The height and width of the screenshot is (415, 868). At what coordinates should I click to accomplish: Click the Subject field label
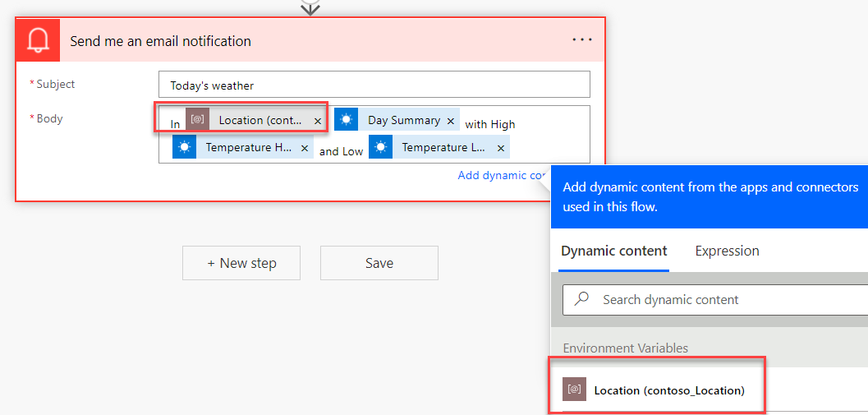55,84
